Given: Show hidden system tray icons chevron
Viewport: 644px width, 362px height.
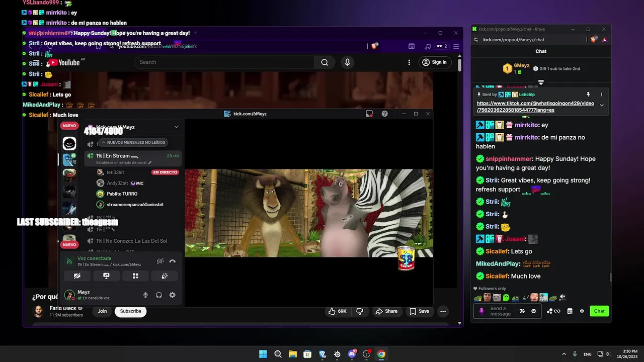Looking at the screenshot, I should (x=564, y=354).
